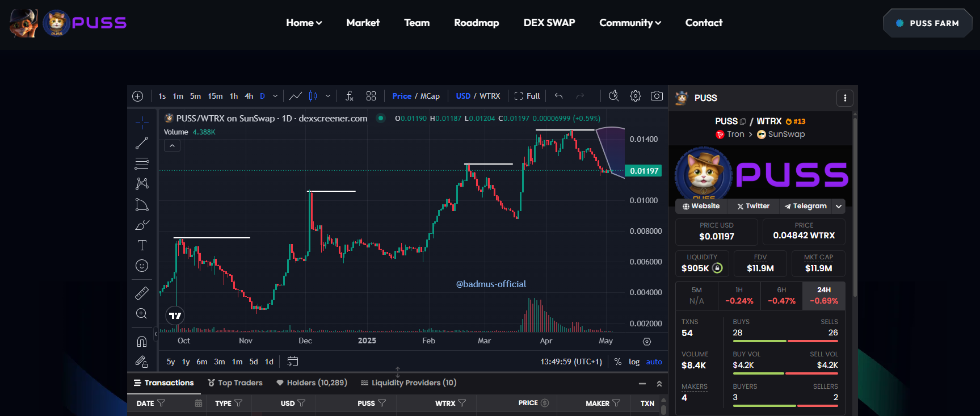Switch chart to Price mode
Screen dimensions: 980x416
402,96
